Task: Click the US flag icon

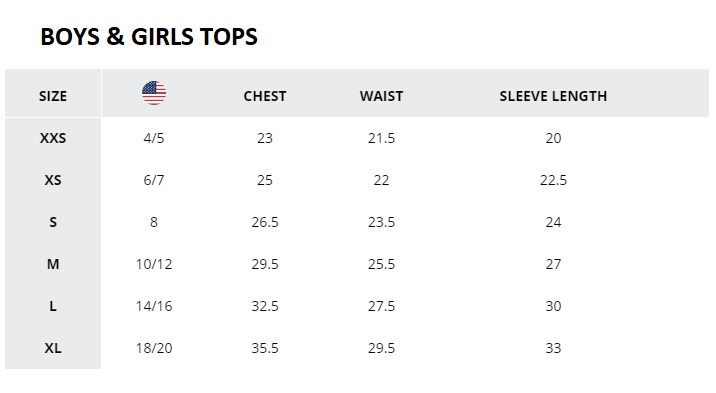Action: click(154, 93)
